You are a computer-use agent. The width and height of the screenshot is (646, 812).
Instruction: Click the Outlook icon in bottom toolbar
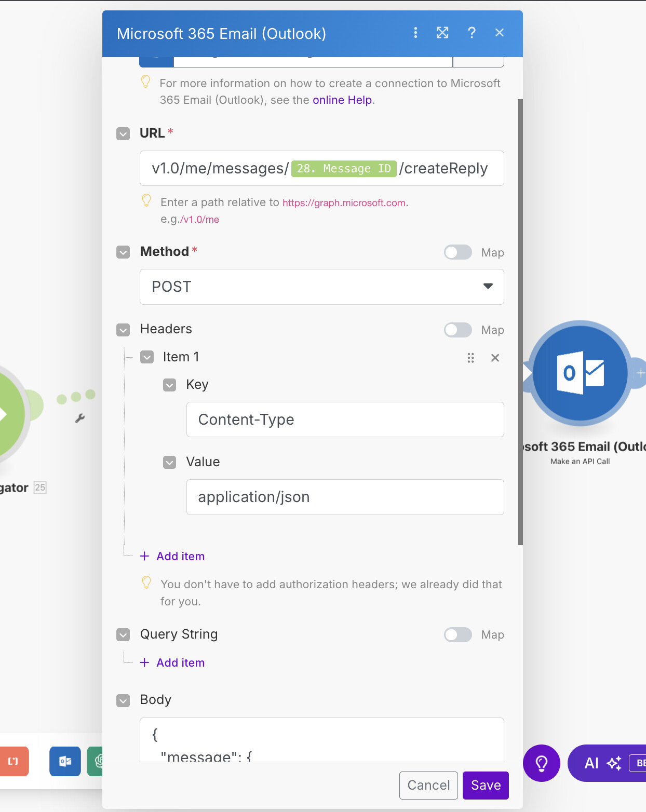[x=65, y=761]
